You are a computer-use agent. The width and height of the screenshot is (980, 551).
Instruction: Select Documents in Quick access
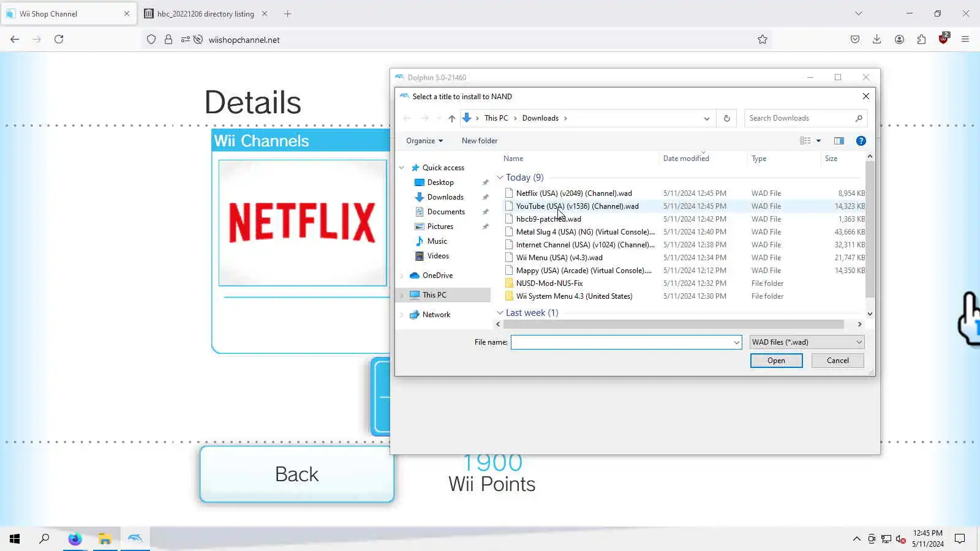click(446, 212)
